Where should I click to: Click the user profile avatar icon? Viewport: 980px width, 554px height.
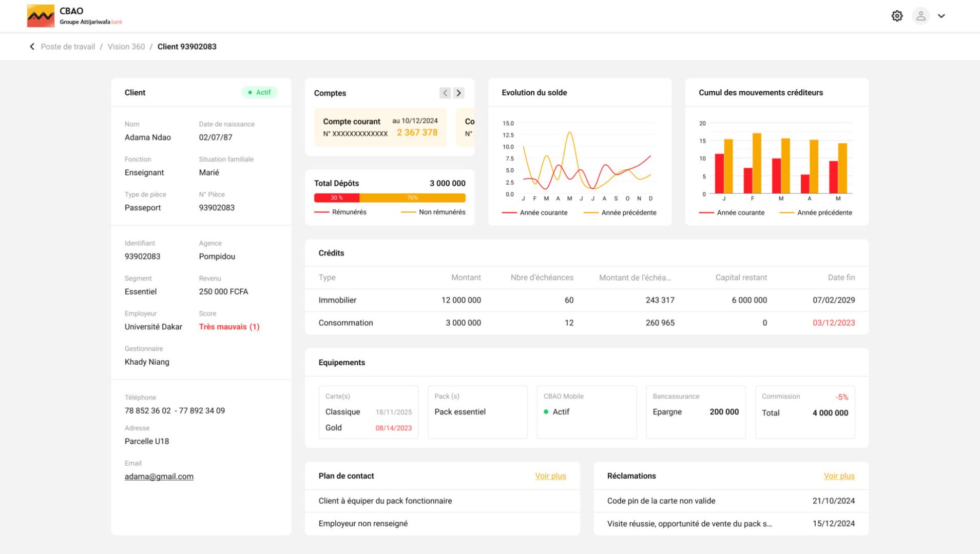pyautogui.click(x=920, y=16)
